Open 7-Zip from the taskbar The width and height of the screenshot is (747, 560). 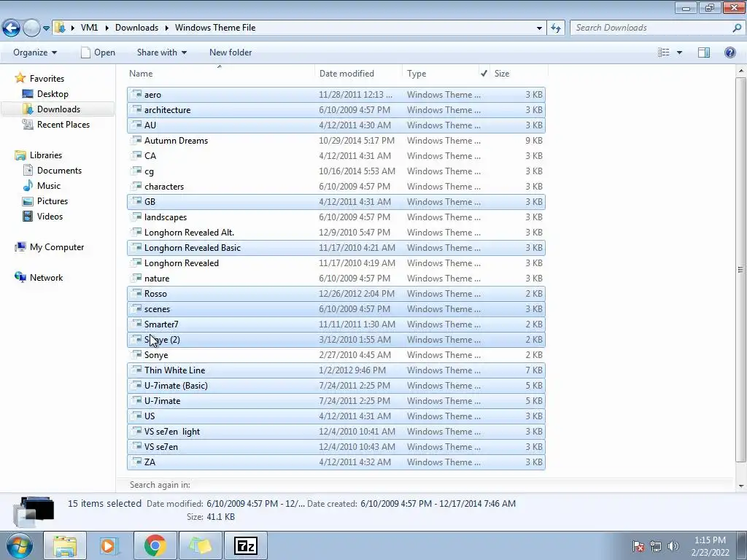coord(246,545)
